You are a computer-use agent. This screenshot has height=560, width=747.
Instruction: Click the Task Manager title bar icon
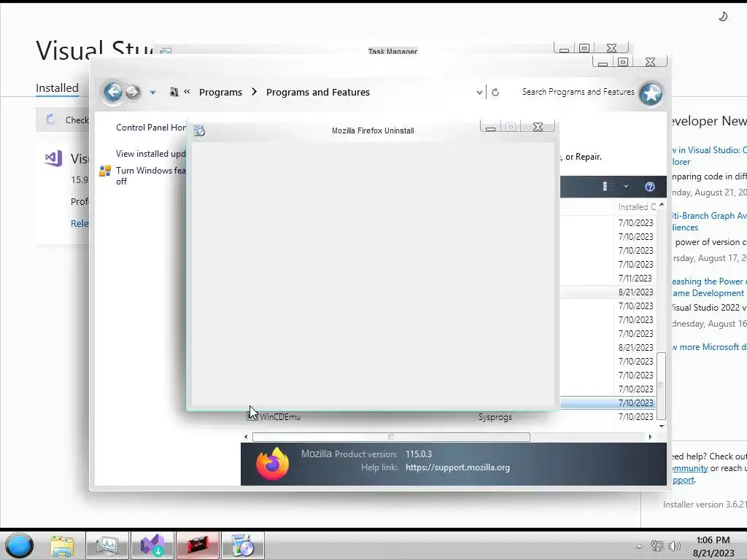(x=166, y=52)
